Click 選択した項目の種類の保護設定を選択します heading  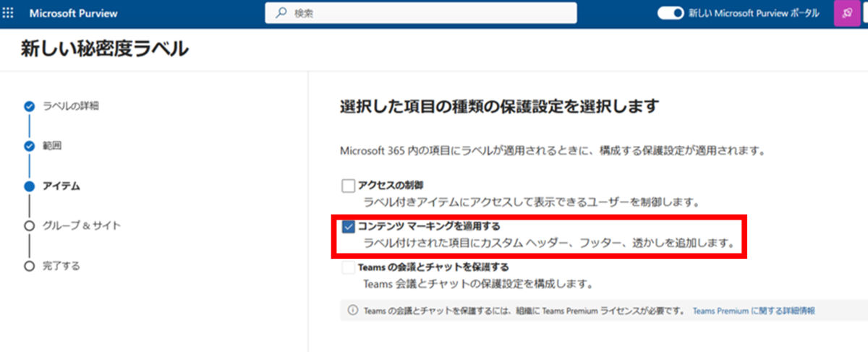tap(499, 107)
